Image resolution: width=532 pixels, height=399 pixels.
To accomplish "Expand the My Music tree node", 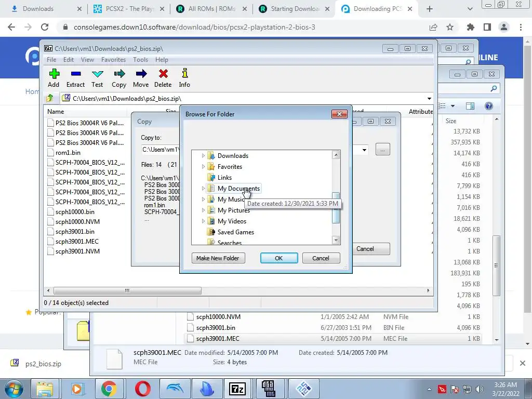I will [x=203, y=199].
